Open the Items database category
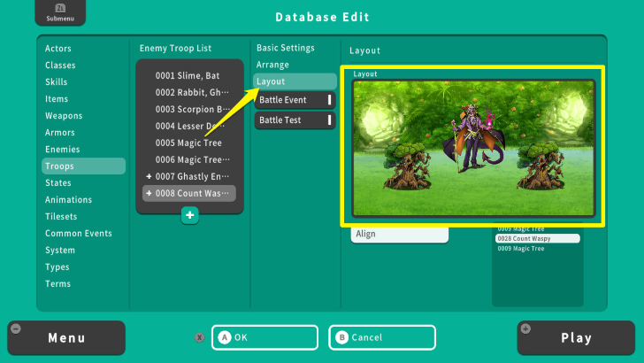Viewport: 644px width, 363px height. coord(57,98)
